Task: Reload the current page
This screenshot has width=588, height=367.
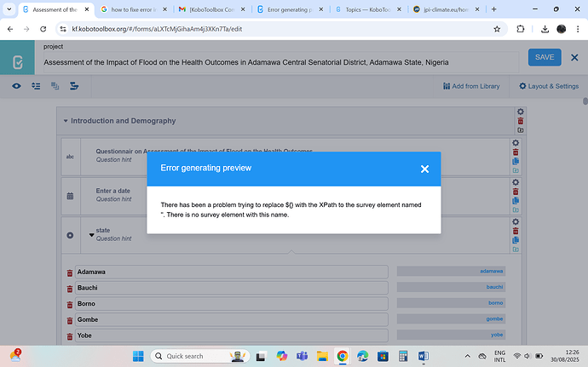Action: pyautogui.click(x=43, y=29)
